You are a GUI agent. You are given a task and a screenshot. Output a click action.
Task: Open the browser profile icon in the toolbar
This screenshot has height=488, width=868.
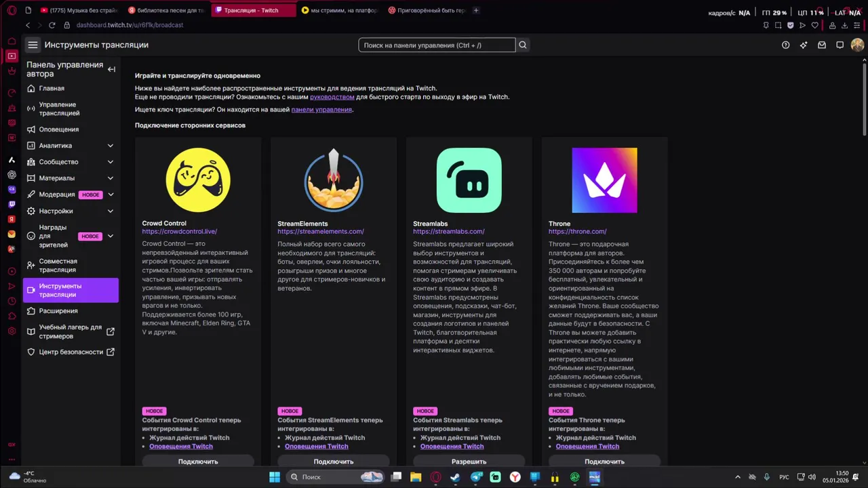[833, 25]
